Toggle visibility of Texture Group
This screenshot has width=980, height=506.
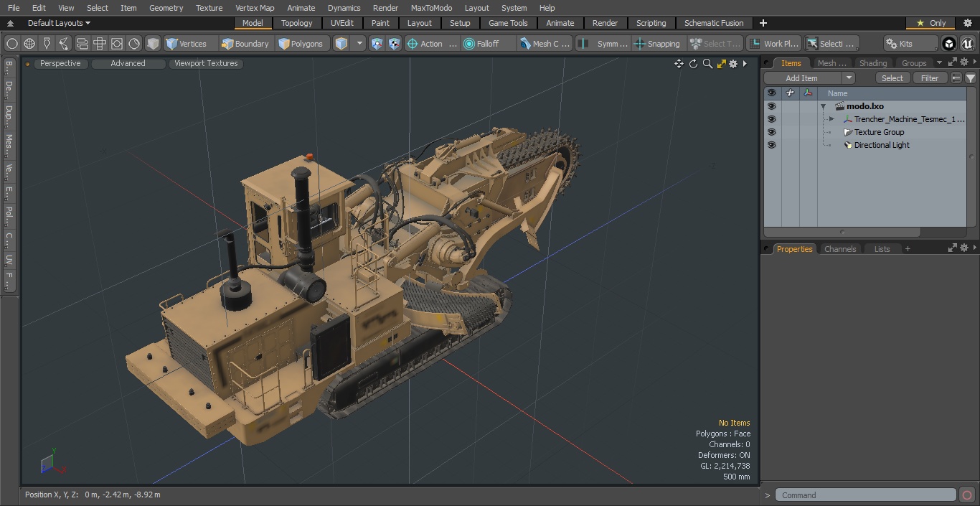pyautogui.click(x=771, y=132)
